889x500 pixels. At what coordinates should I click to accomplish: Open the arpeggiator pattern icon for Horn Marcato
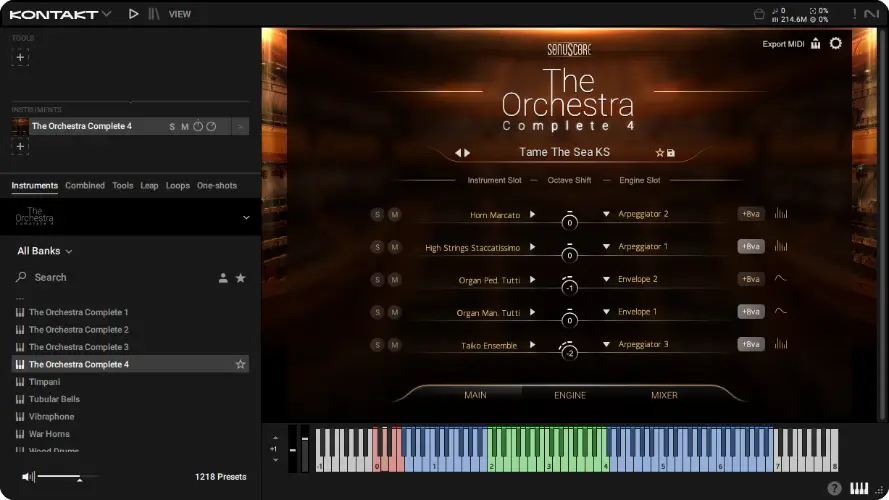point(781,214)
